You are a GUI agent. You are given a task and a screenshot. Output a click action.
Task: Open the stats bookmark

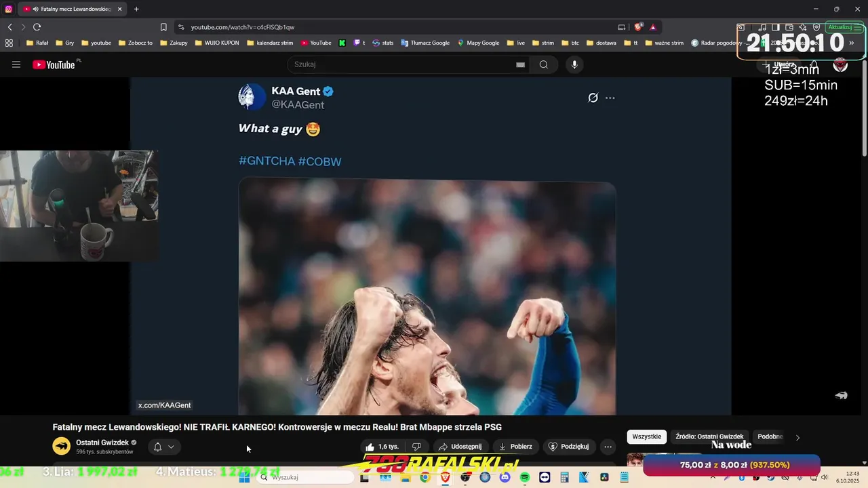pos(382,43)
